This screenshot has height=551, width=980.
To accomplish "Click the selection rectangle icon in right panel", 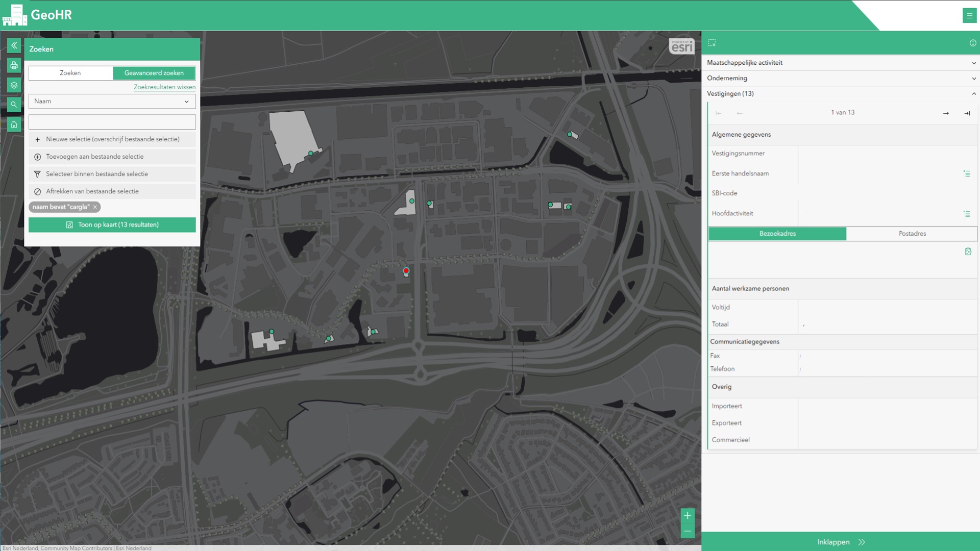I will [x=712, y=43].
